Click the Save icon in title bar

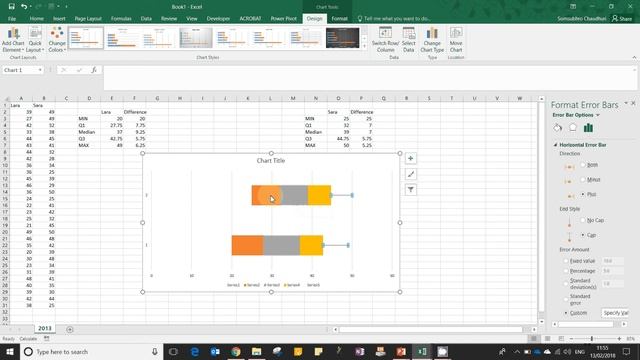11,7
